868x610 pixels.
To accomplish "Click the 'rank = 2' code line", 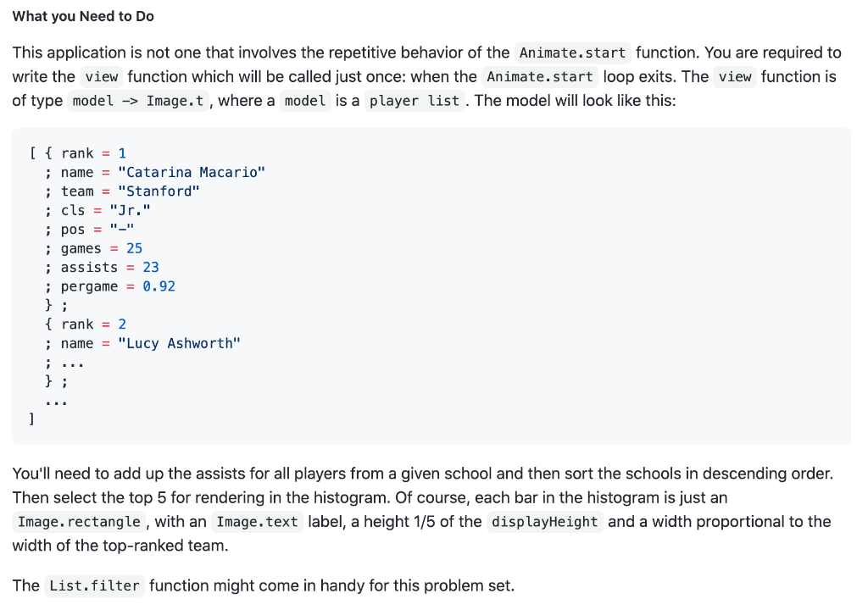I will (x=93, y=324).
